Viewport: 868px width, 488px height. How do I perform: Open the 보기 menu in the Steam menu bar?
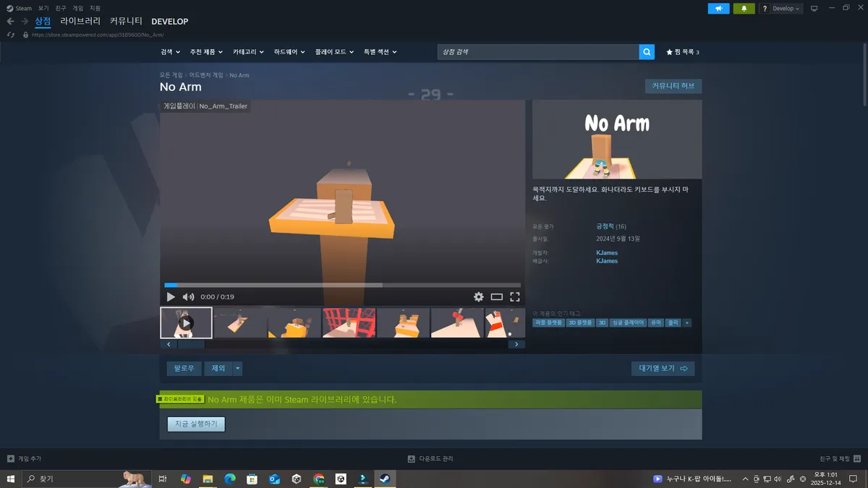43,8
